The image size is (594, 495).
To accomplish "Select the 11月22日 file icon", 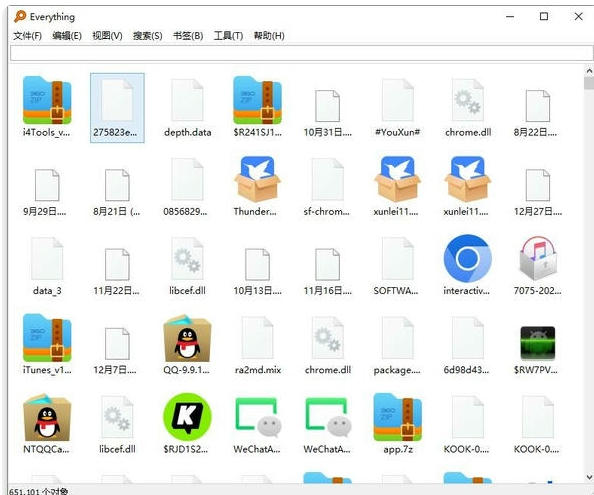I will (117, 264).
